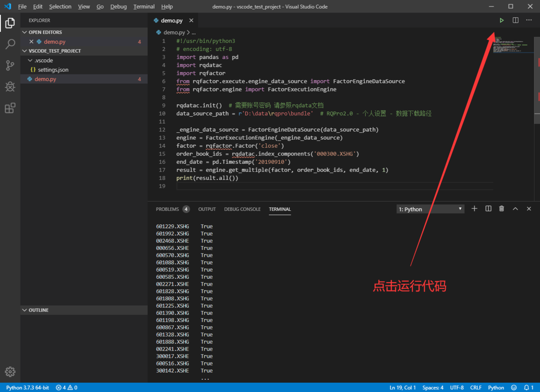
Task: Open the Help menu
Action: [167, 7]
